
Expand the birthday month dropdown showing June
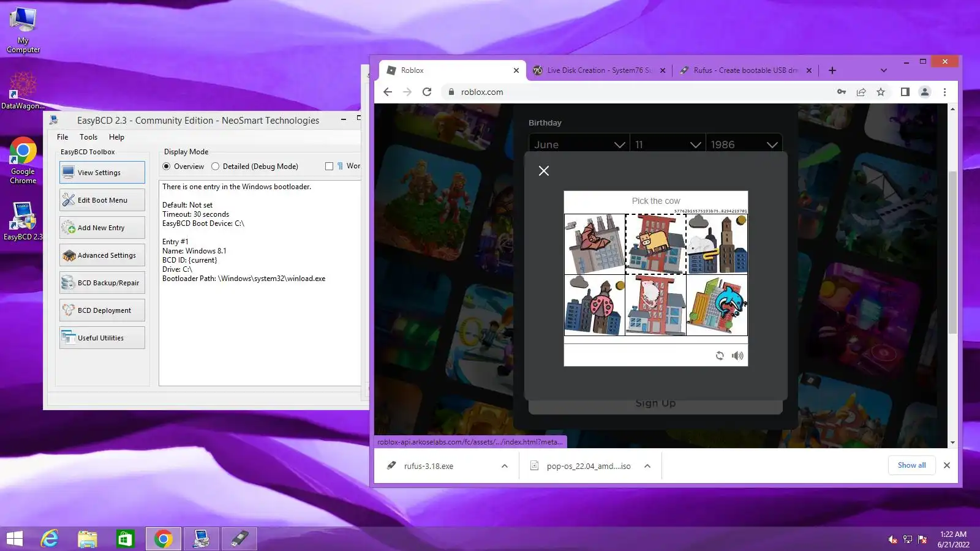(579, 144)
